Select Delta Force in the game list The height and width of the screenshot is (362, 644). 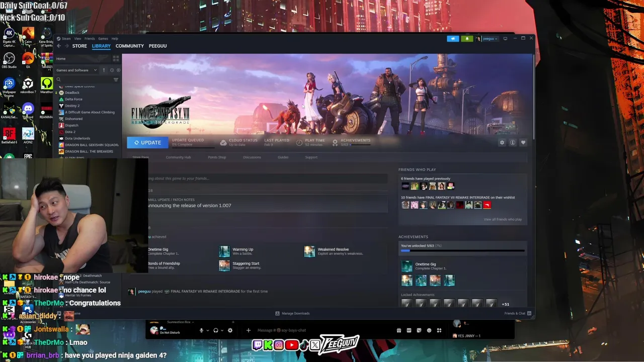(73, 99)
